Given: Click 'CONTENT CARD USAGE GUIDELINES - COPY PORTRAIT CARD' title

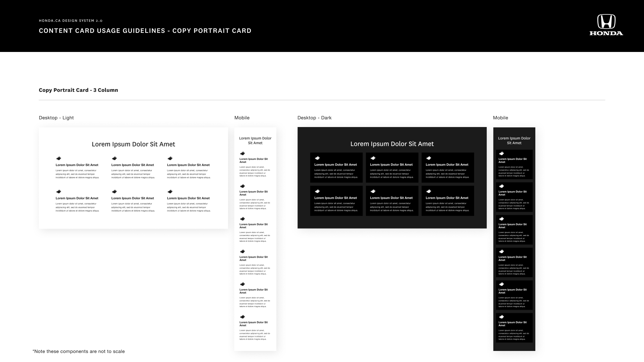Looking at the screenshot, I should 145,31.
